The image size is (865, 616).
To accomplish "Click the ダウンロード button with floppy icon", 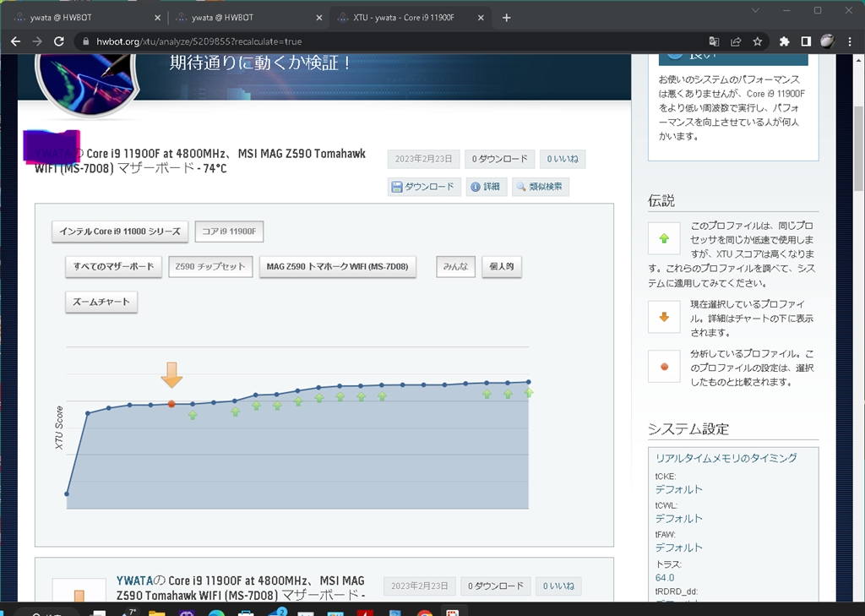I will [x=424, y=187].
